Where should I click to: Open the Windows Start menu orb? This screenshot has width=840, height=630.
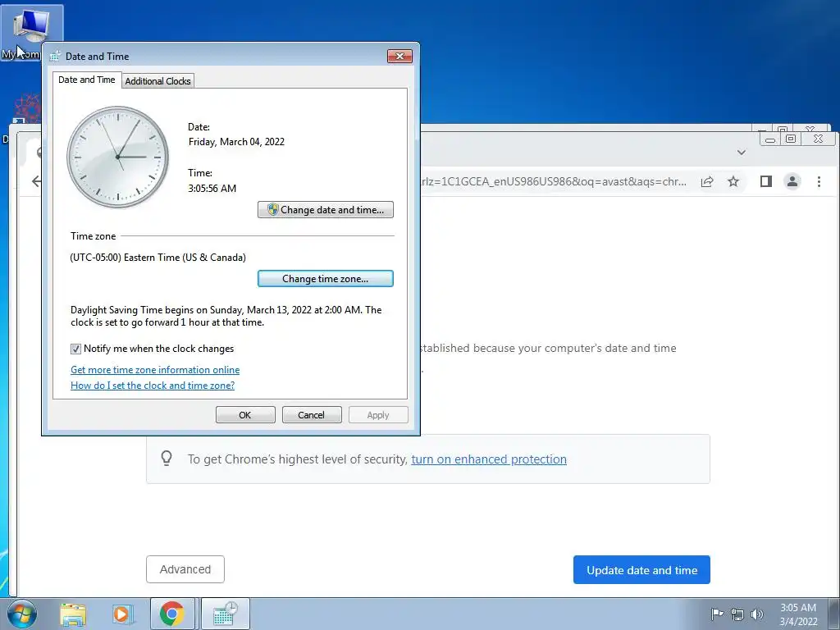click(x=21, y=614)
